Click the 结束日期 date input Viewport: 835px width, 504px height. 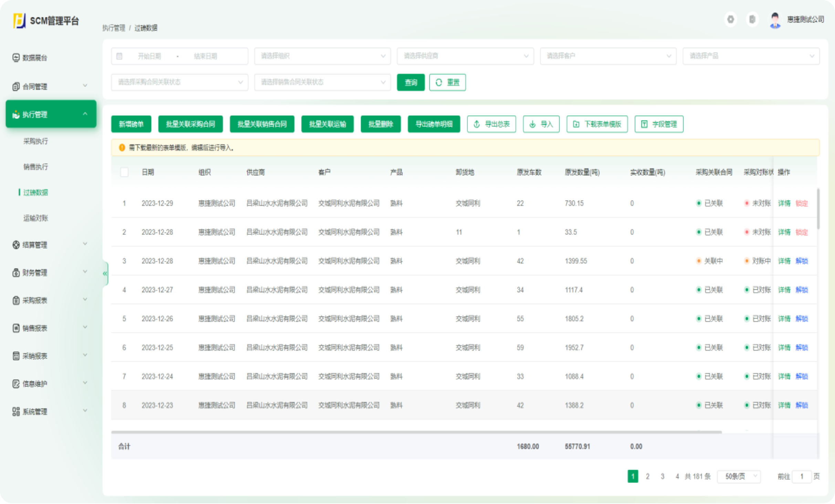[206, 56]
